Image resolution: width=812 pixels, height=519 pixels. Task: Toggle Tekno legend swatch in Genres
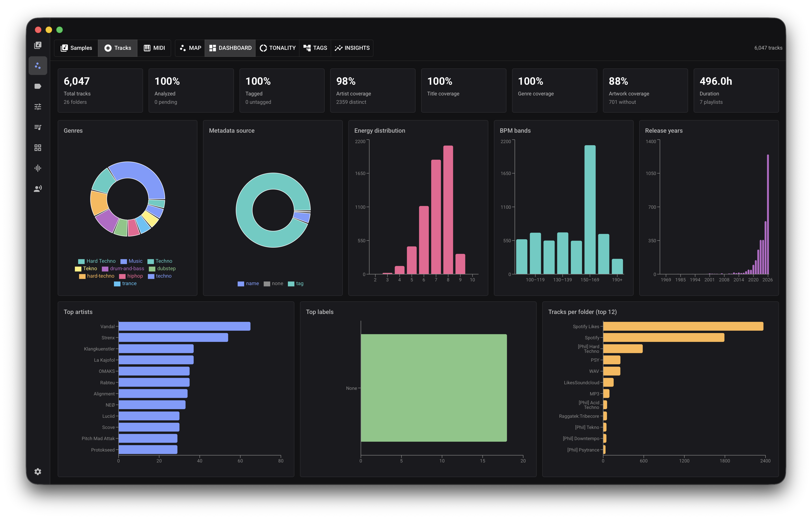coord(78,269)
